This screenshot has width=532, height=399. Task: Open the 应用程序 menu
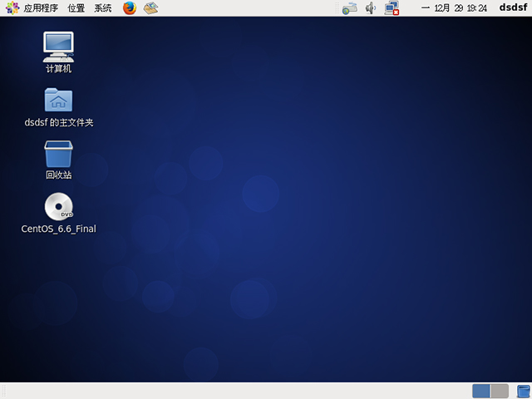pyautogui.click(x=41, y=7)
